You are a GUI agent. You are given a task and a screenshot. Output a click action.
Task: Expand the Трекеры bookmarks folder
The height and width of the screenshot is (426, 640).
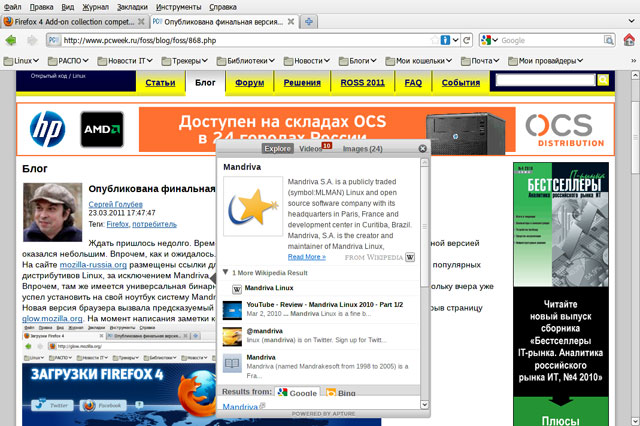180,61
